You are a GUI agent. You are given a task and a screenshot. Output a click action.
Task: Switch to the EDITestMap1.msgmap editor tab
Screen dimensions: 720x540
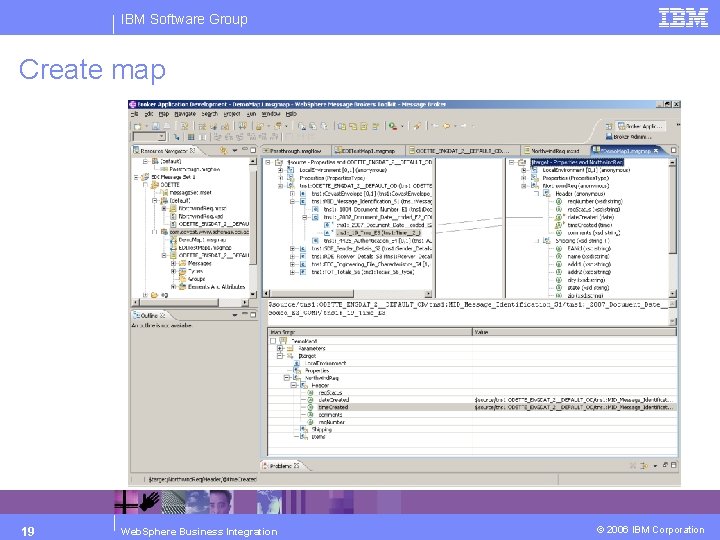point(368,151)
